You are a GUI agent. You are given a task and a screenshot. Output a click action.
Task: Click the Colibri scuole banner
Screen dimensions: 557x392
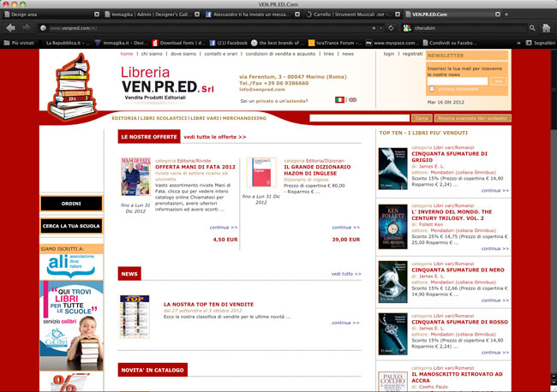[71, 325]
